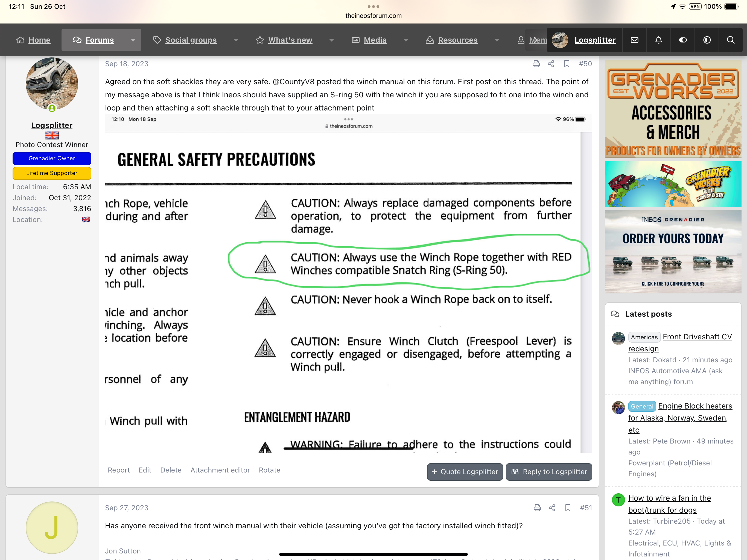747x560 pixels.
Task: Open the @CountyV8 mention link
Action: pyautogui.click(x=293, y=82)
